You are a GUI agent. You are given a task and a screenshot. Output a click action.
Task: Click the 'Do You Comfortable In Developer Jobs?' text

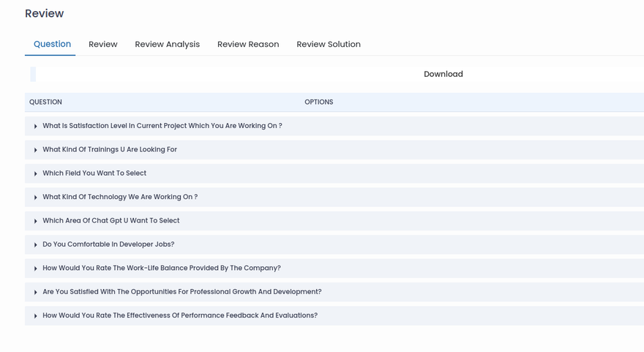(x=108, y=244)
